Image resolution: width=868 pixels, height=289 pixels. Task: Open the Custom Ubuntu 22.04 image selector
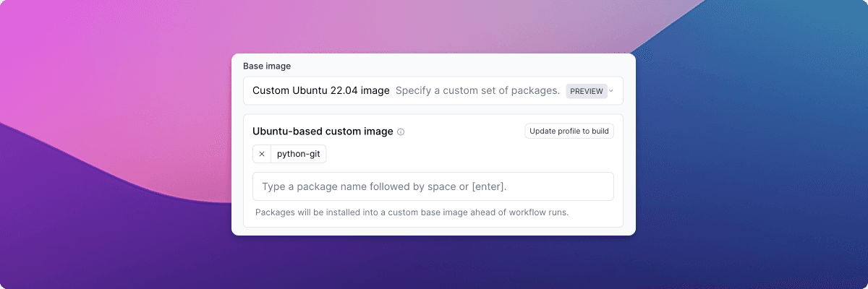click(433, 91)
